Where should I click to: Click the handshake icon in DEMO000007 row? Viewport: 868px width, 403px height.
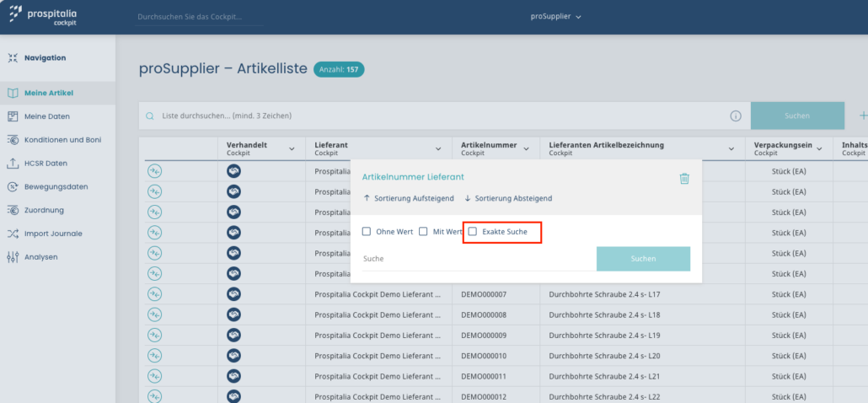coord(233,294)
